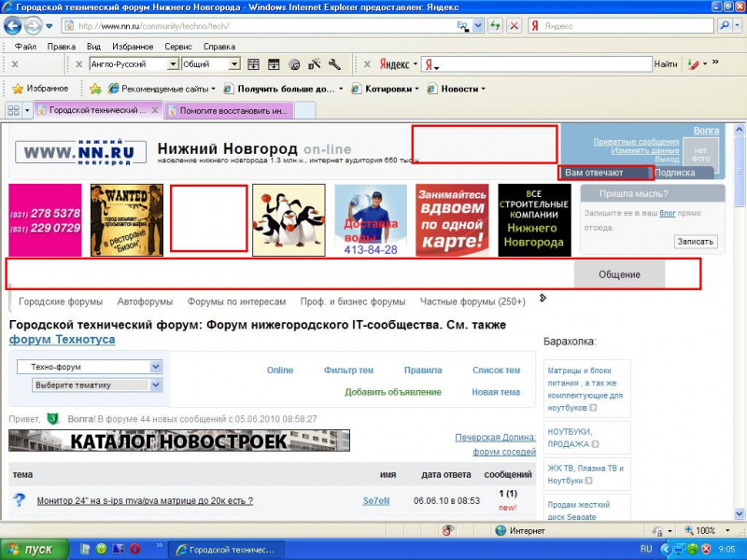
Task: Open the Общение section tab
Action: pos(619,274)
